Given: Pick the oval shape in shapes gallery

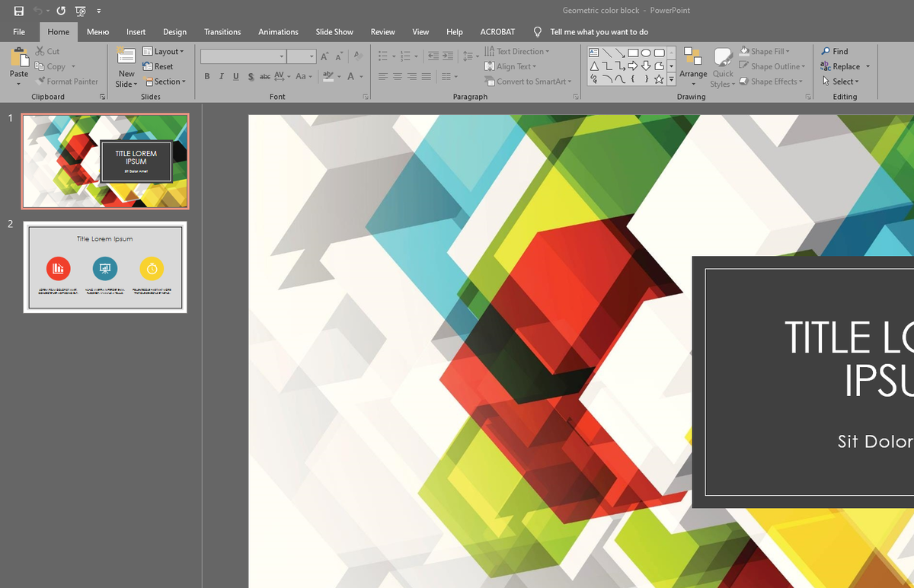Looking at the screenshot, I should (646, 53).
